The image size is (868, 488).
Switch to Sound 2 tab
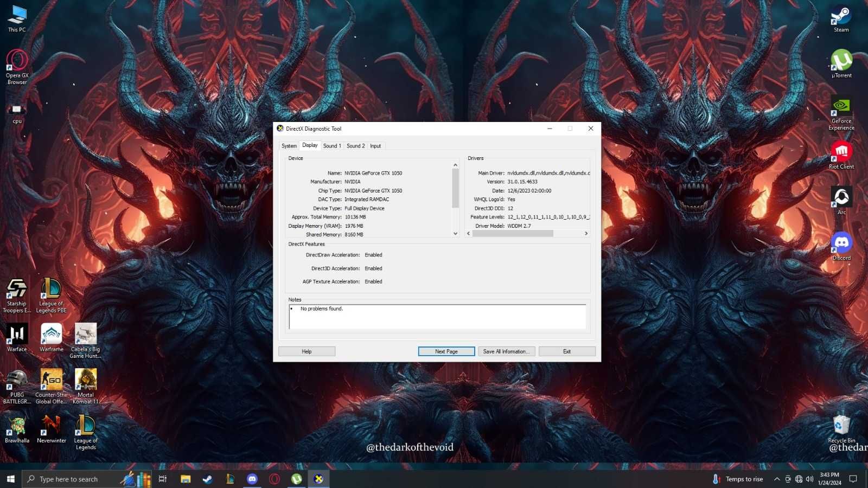[356, 146]
